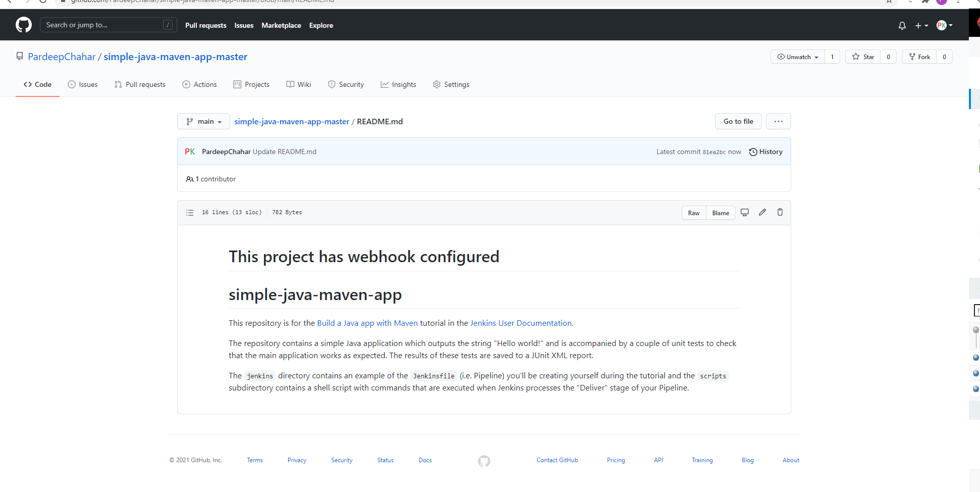Toggle Unwatch for this repository
The image size is (980, 492).
point(797,57)
